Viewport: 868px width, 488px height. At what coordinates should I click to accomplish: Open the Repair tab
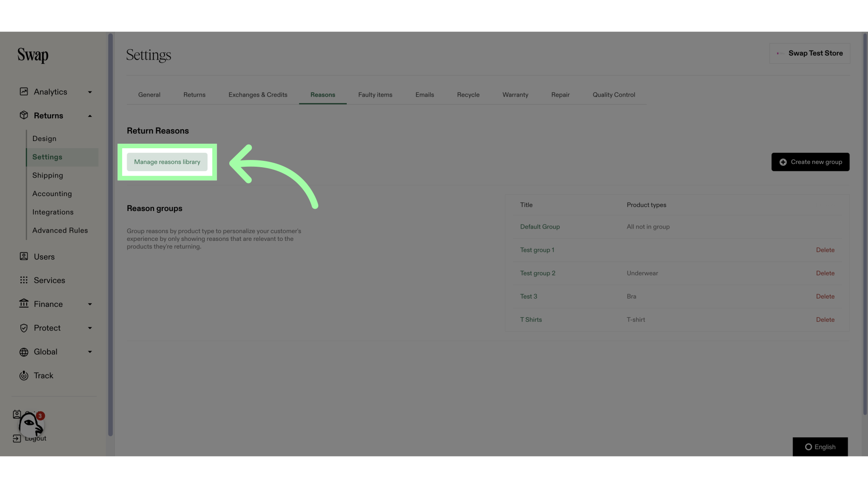(561, 95)
